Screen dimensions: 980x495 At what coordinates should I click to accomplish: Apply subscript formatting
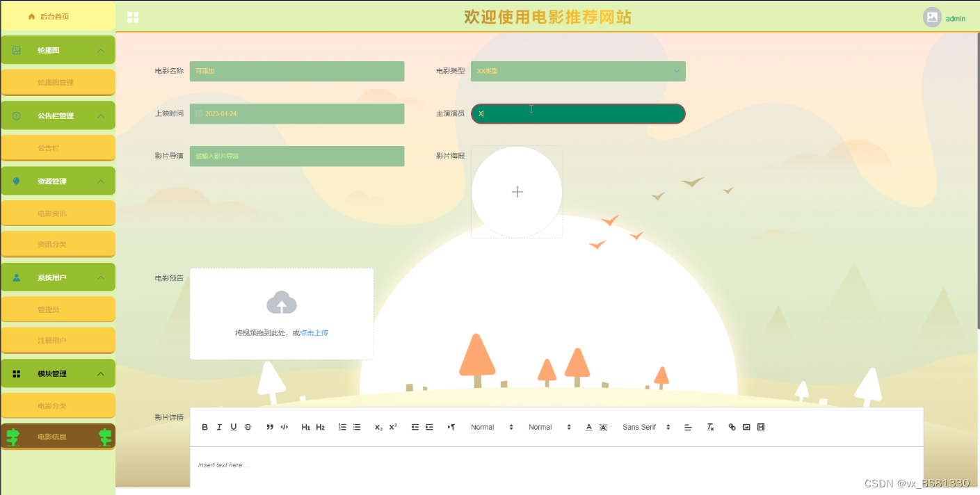coord(378,427)
